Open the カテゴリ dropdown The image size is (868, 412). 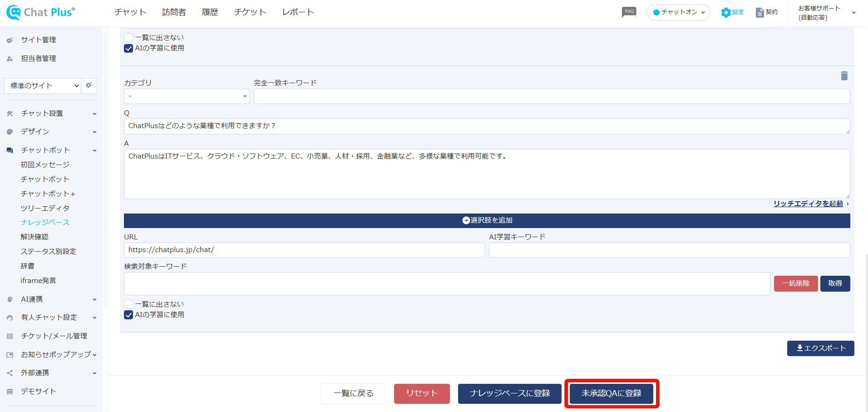pos(187,96)
